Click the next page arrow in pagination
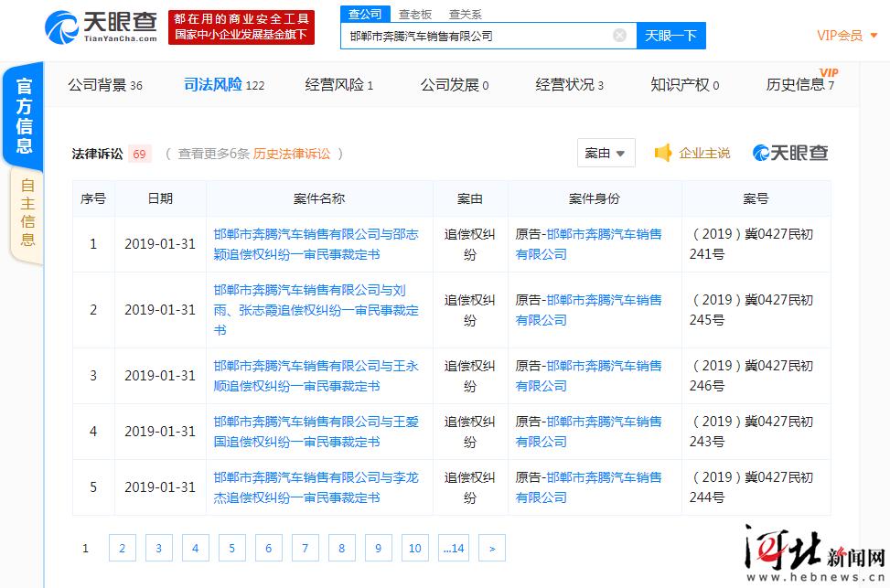Screen dimensions: 890x588 click(x=491, y=548)
